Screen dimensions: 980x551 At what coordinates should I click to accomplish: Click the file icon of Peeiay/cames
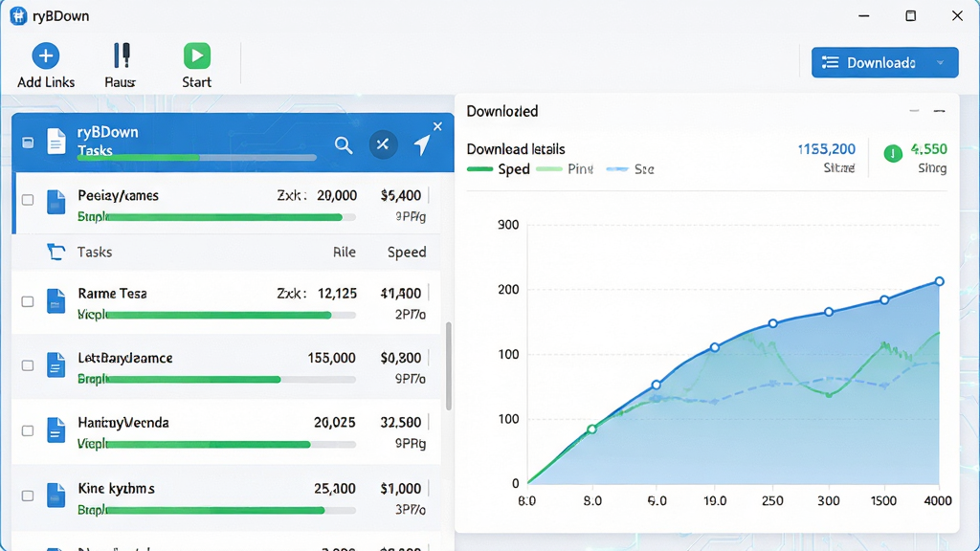click(56, 202)
